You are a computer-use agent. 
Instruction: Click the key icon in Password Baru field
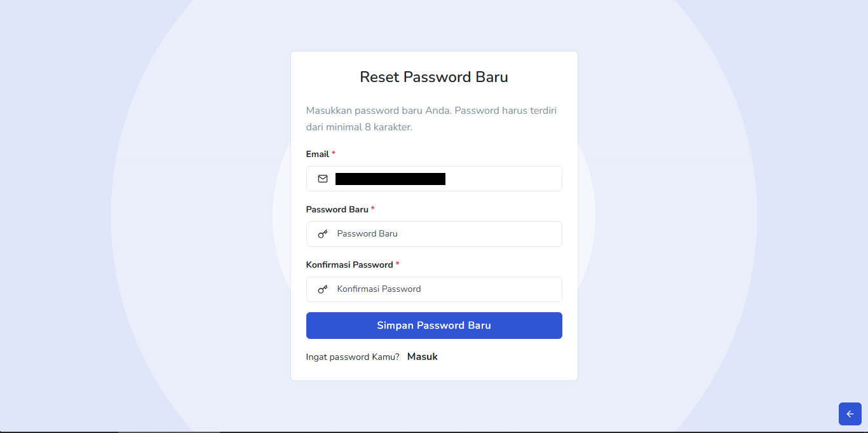[x=323, y=234]
